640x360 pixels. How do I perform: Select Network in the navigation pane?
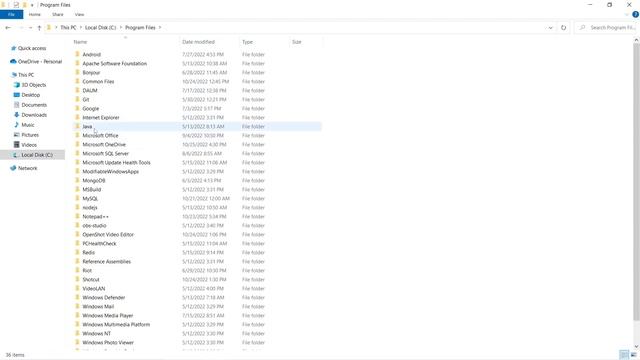27,168
